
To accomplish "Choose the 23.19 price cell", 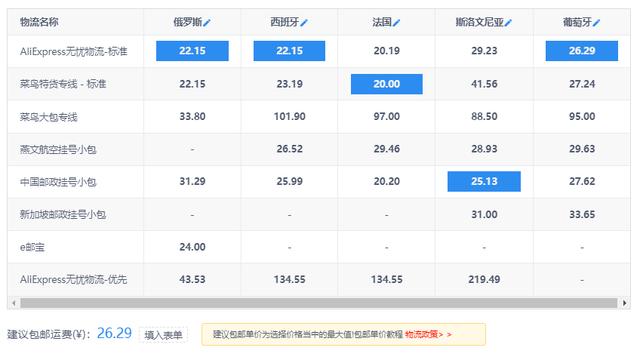I will pyautogui.click(x=289, y=84).
